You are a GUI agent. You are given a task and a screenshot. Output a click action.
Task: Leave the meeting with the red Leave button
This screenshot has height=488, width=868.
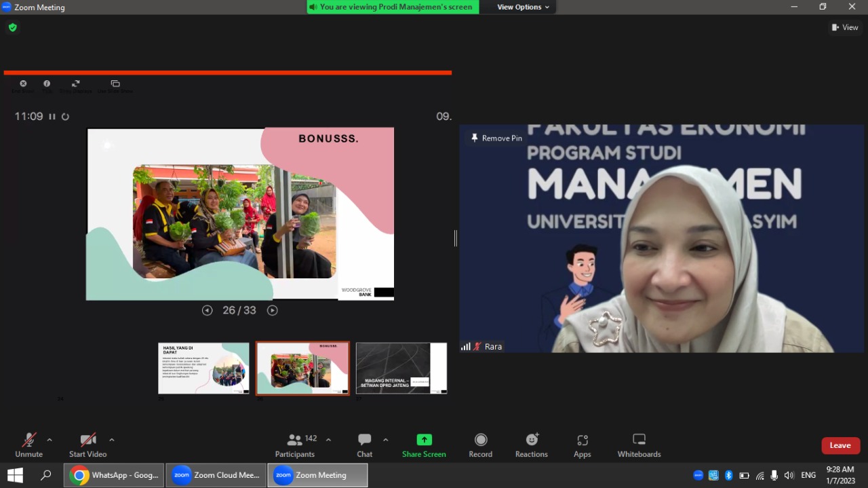(840, 445)
